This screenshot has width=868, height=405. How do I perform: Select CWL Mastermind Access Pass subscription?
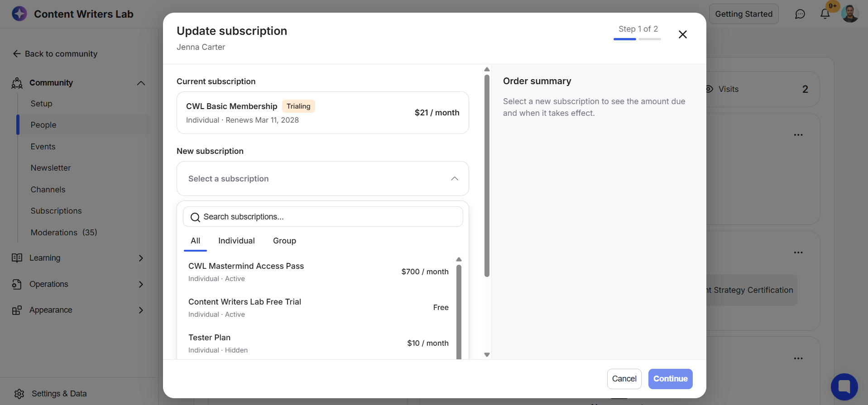click(318, 272)
